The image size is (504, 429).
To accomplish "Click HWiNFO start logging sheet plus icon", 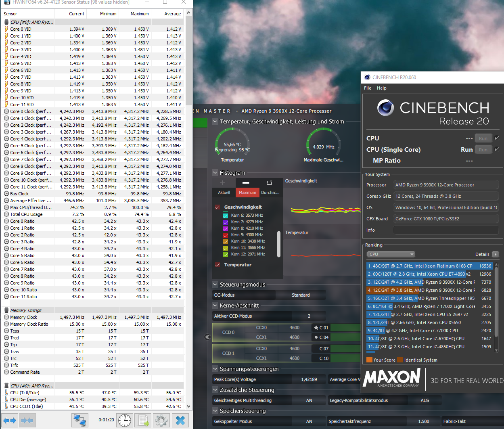I will [x=143, y=421].
